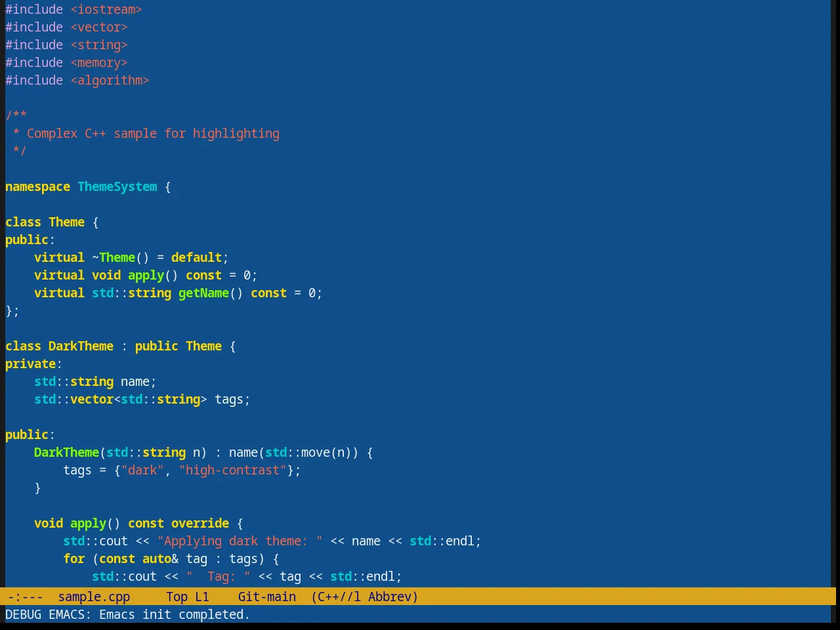Click 'name;' member variable declaration
The image size is (840, 630).
(138, 381)
